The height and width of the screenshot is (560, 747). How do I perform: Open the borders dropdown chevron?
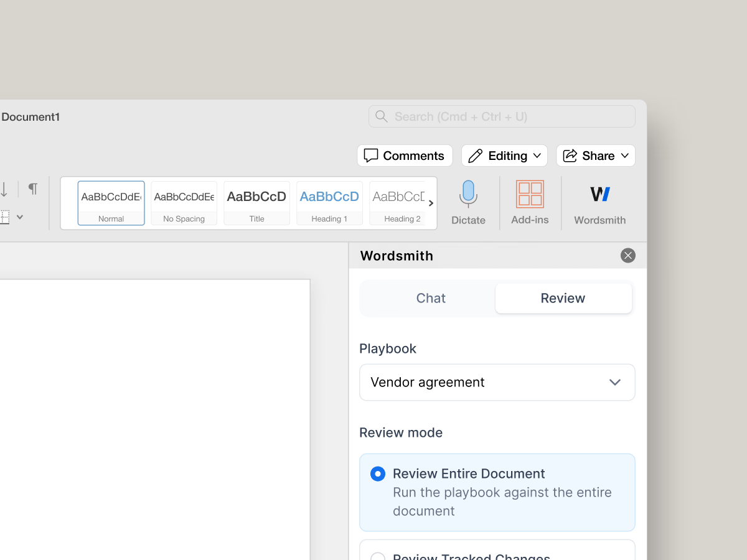(20, 217)
